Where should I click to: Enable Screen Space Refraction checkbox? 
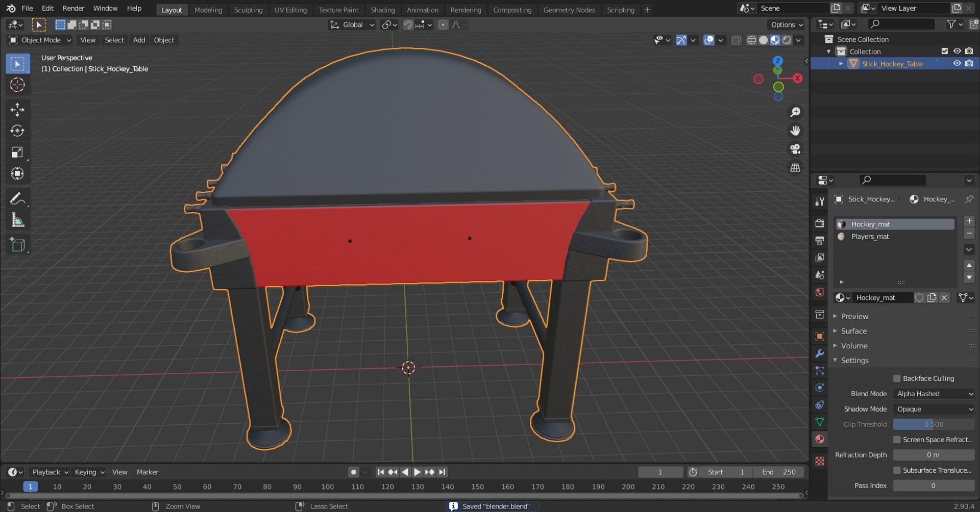[897, 440]
